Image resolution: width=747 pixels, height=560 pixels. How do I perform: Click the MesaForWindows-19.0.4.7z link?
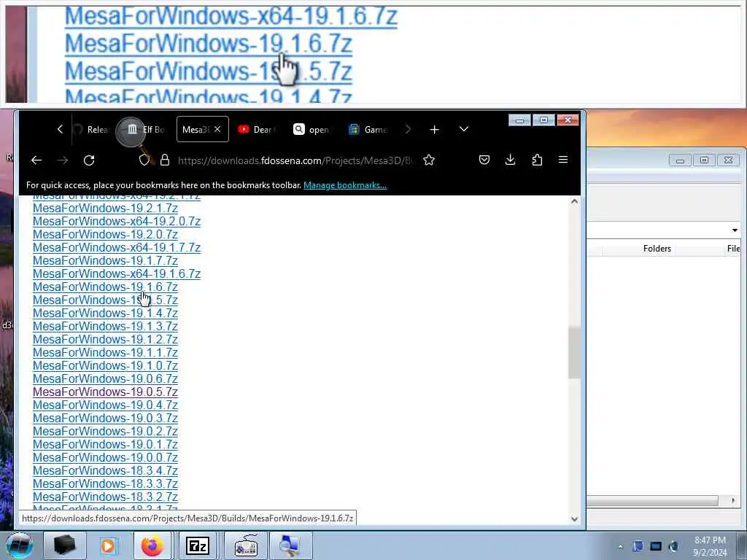pyautogui.click(x=105, y=405)
